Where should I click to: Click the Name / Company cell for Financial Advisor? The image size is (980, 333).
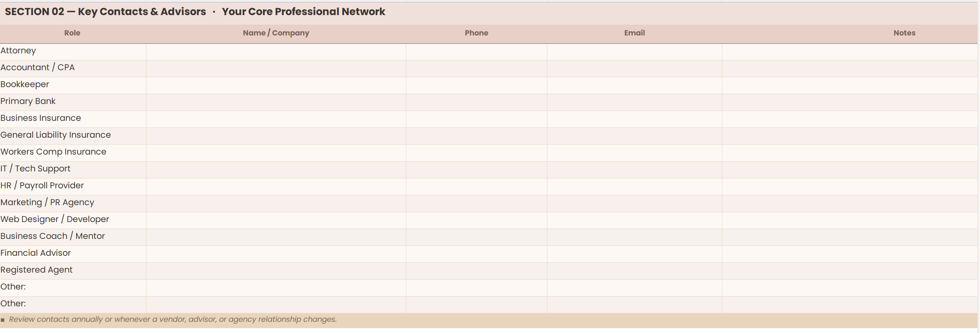[x=276, y=254]
